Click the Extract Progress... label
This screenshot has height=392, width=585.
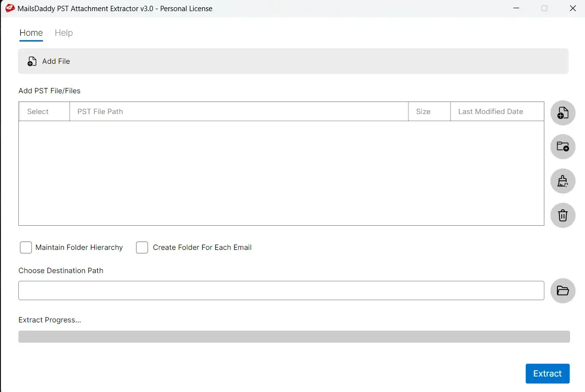click(50, 320)
